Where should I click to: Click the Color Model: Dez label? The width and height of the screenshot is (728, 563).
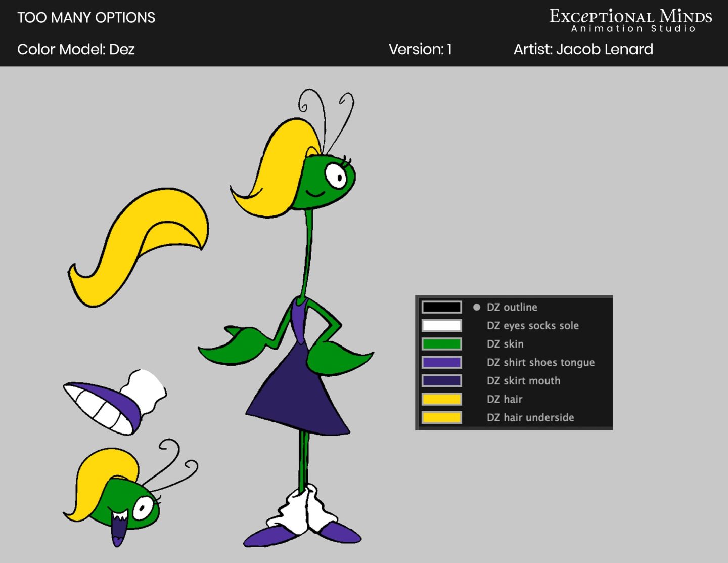[x=76, y=49]
